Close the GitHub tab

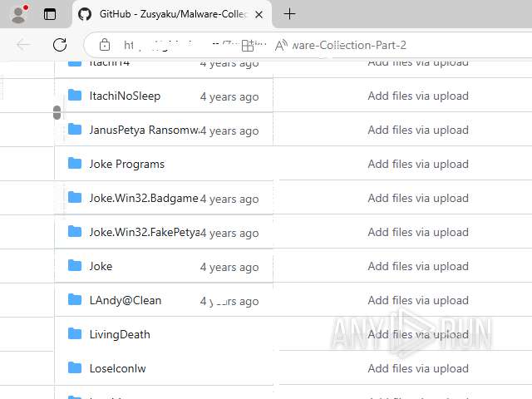click(x=259, y=15)
